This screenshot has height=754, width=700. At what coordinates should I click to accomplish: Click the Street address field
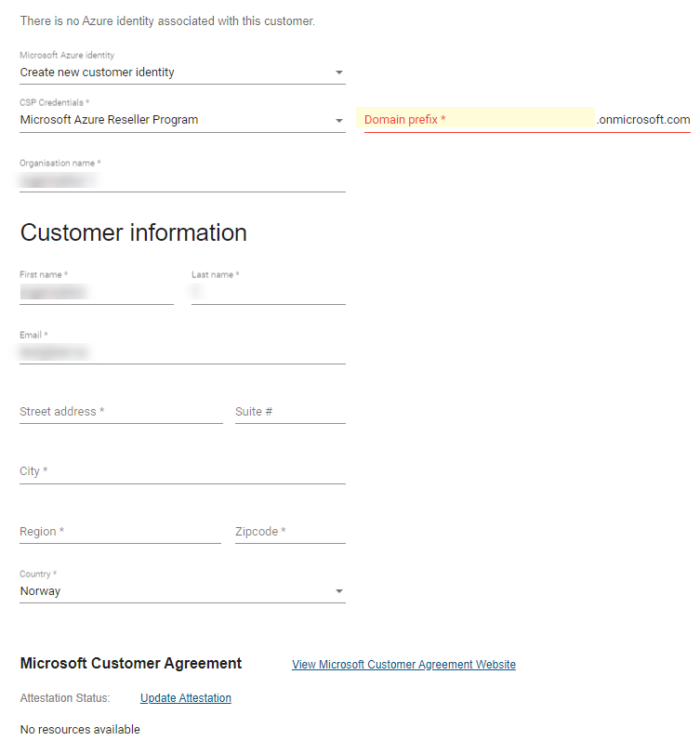click(x=121, y=412)
